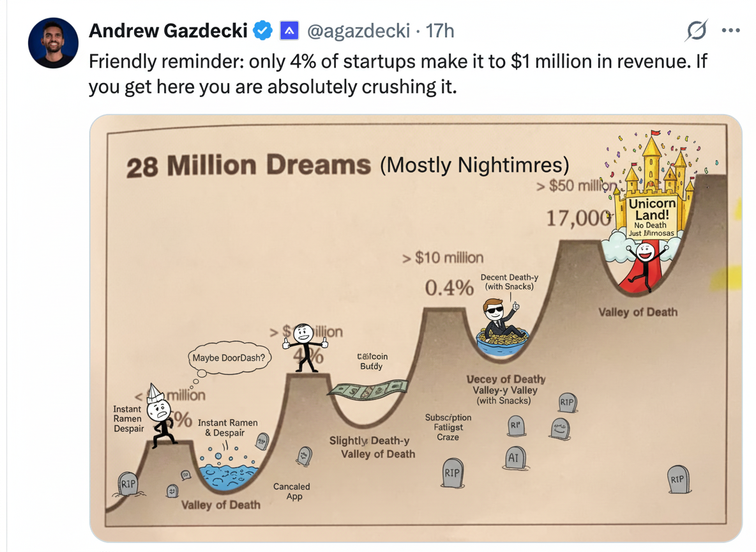Click the party-hat stick figure
This screenshot has height=552, width=756.
tap(161, 415)
